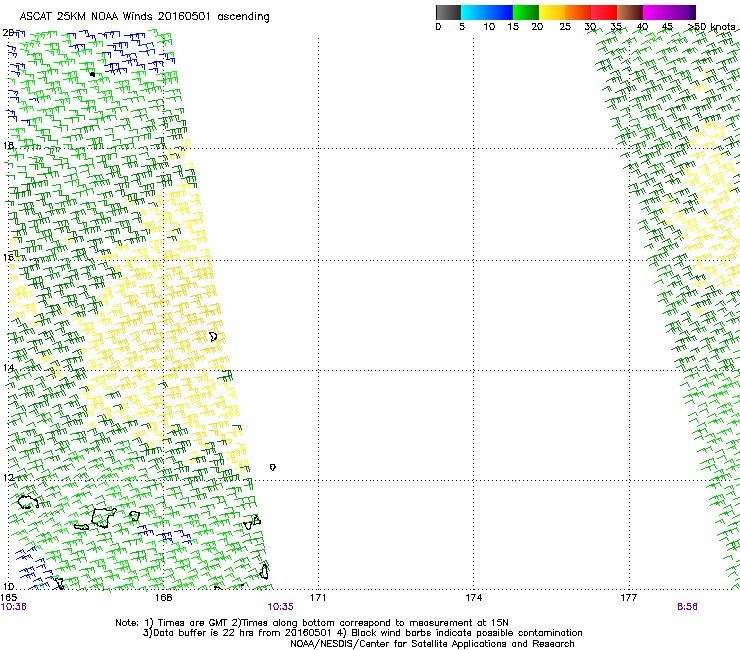Click the dark purple 45-50 knots color bar segment
Image resolution: width=740 pixels, height=650 pixels.
(x=682, y=12)
